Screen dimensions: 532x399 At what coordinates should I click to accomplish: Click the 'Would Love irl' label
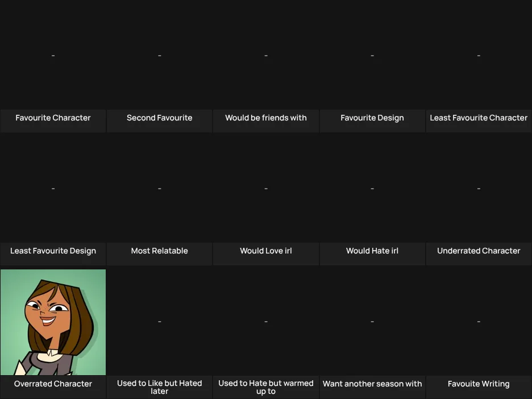click(x=266, y=251)
